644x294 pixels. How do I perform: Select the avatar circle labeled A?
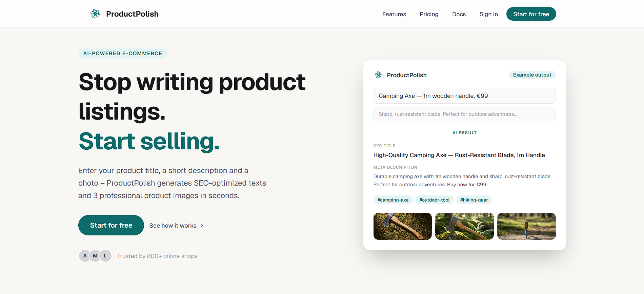click(x=85, y=256)
